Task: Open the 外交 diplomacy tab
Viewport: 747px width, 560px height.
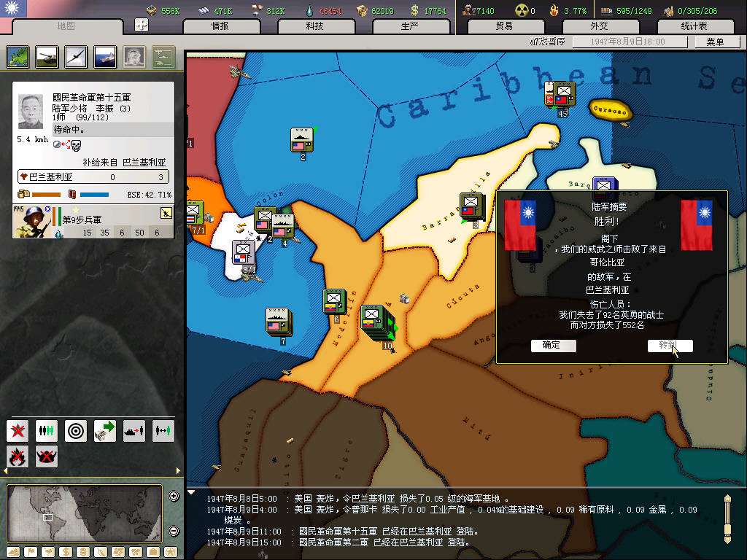Action: [599, 26]
